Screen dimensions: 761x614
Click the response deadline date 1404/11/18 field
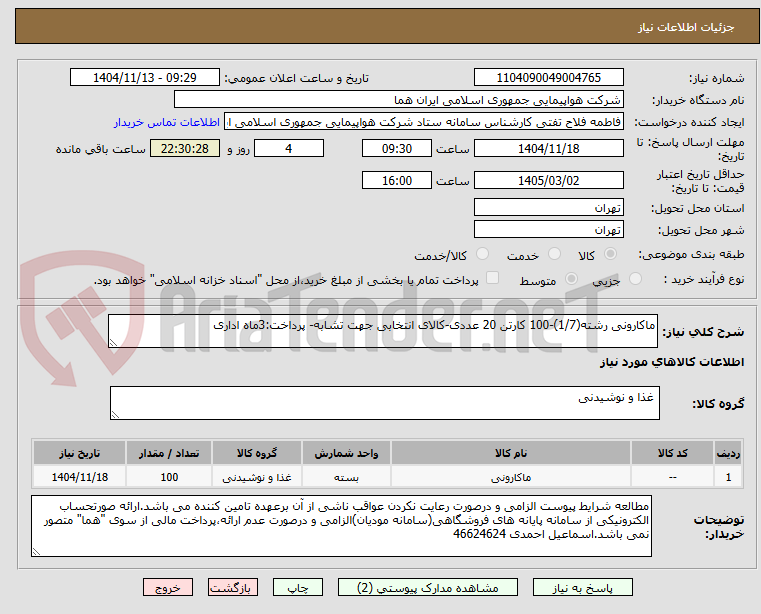coord(548,149)
